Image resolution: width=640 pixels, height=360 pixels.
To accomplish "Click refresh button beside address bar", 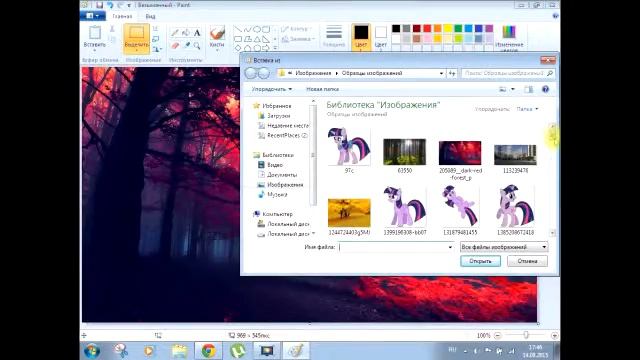I will tap(452, 73).
